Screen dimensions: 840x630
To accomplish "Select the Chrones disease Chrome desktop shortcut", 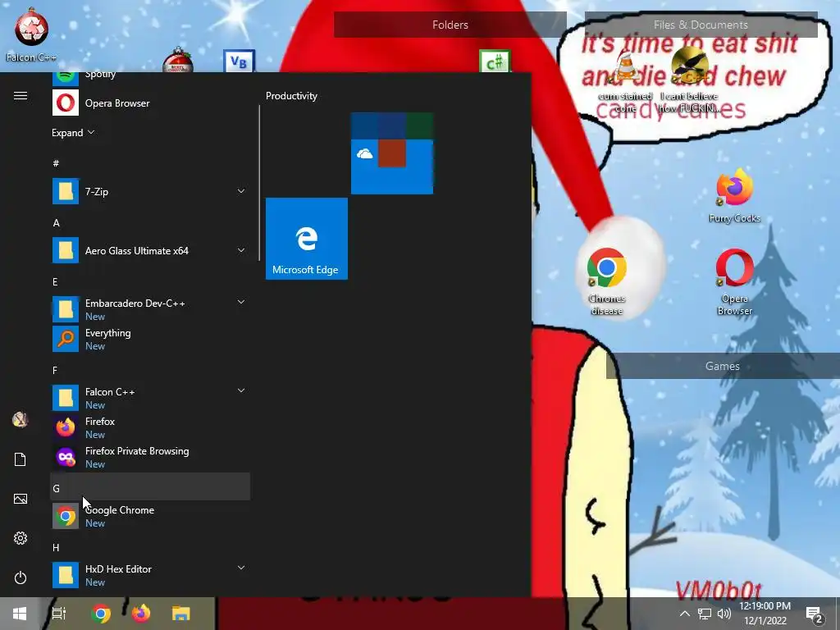I will click(606, 281).
